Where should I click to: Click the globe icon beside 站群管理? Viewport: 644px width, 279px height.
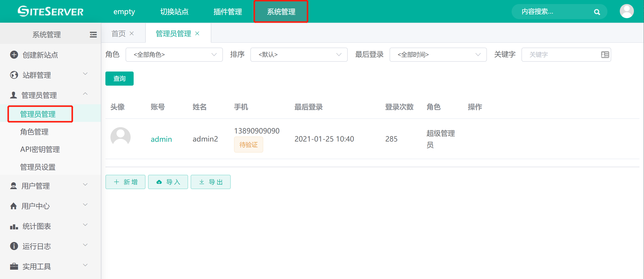pos(13,75)
